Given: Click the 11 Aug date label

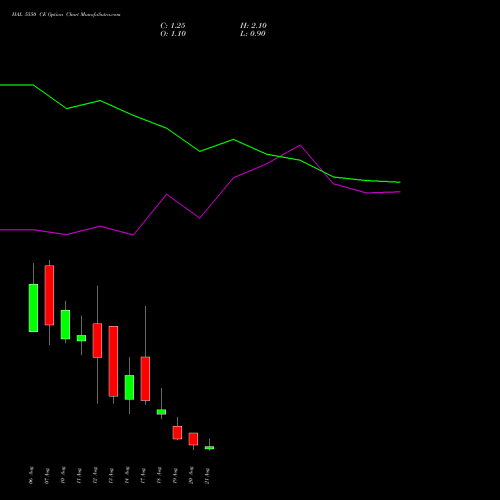Looking at the screenshot, I should 79,475.
